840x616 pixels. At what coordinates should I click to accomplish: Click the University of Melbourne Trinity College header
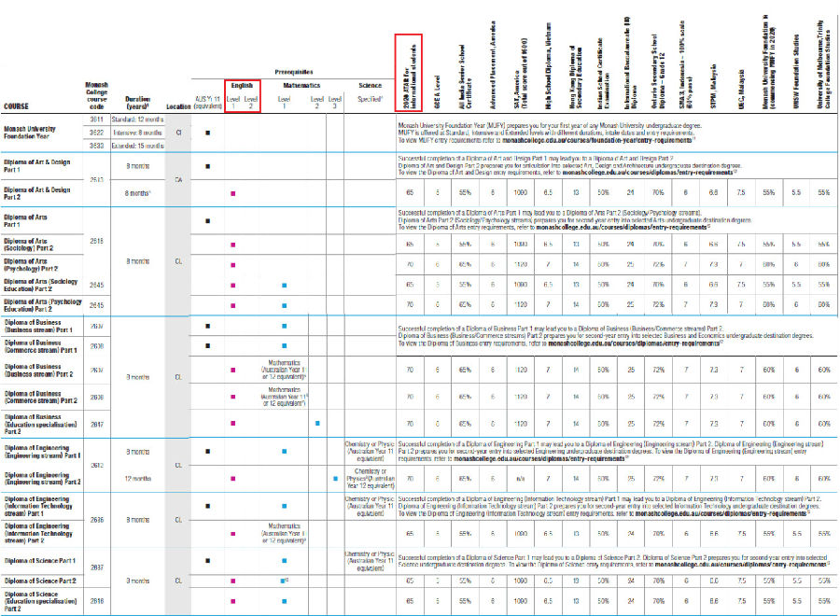823,64
